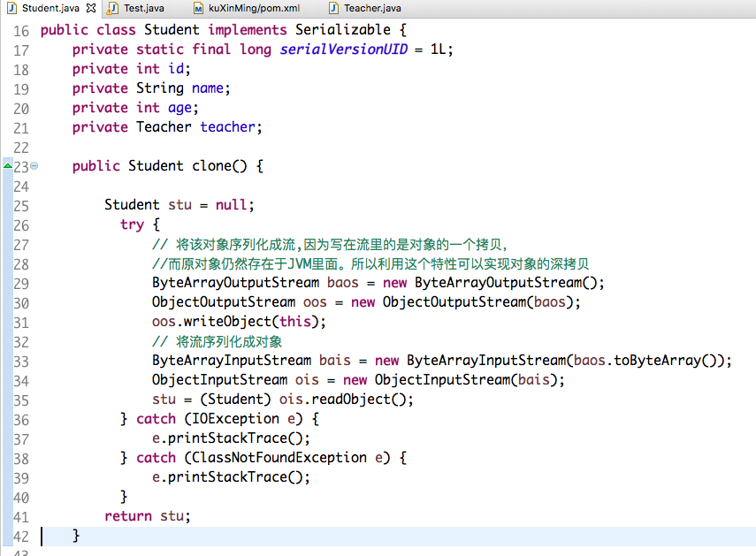This screenshot has width=756, height=556.
Task: Collapse the clone() method fold at line 23
Action: [34, 166]
